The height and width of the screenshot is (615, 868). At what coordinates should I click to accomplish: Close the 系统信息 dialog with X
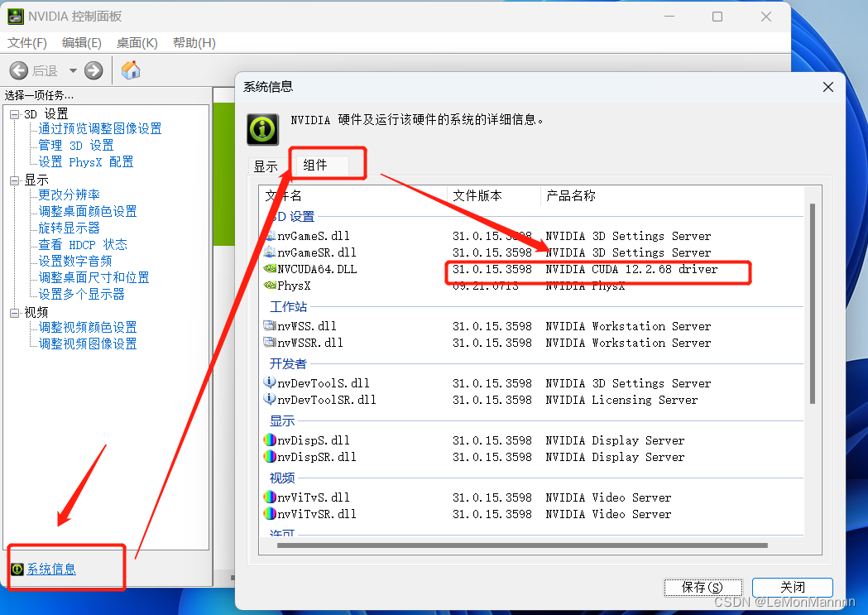[828, 87]
